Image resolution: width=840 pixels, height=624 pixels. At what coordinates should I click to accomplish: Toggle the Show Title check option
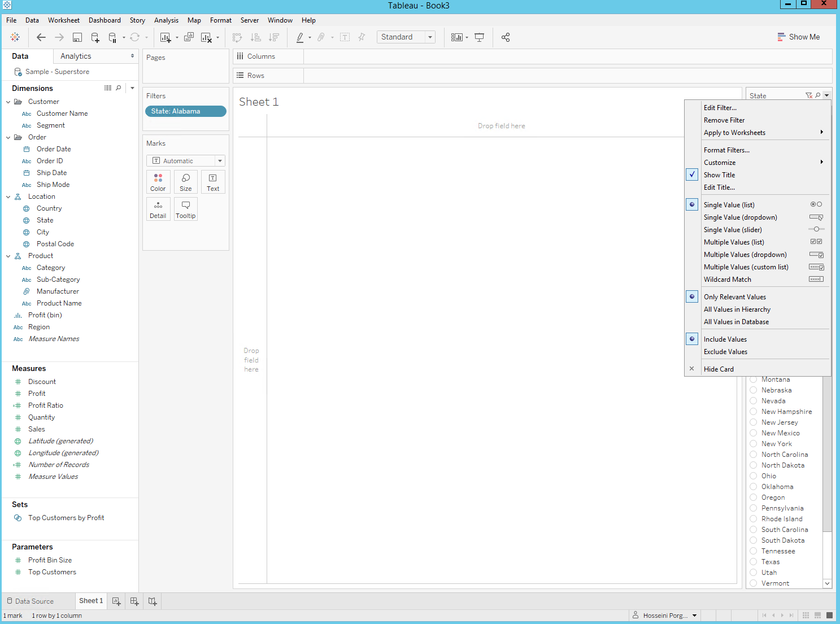coord(719,175)
